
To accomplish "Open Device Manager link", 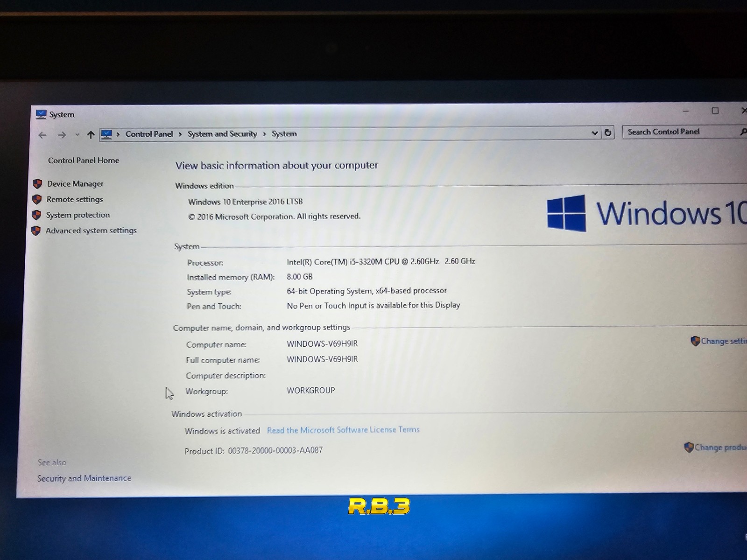I will pyautogui.click(x=75, y=184).
